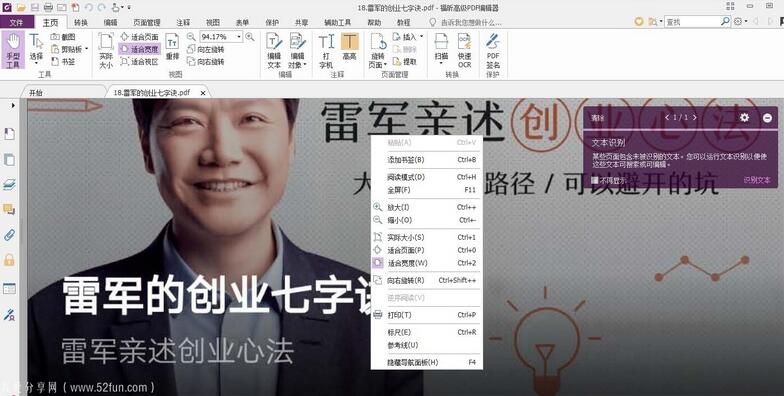Click the print icon in quick access toolbar
784x396 pixels.
click(x=48, y=8)
